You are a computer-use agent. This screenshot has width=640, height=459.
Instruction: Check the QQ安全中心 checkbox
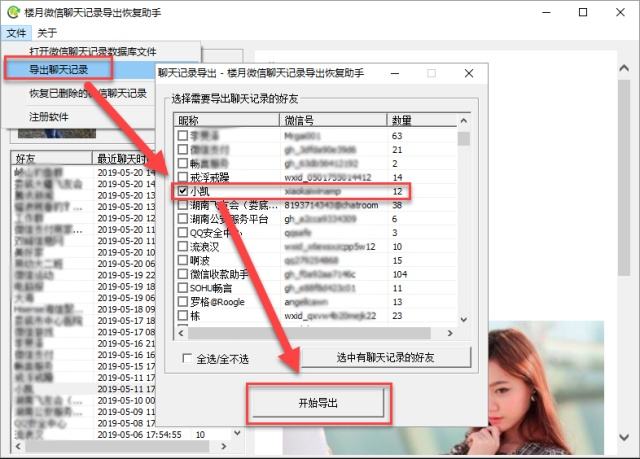click(183, 232)
